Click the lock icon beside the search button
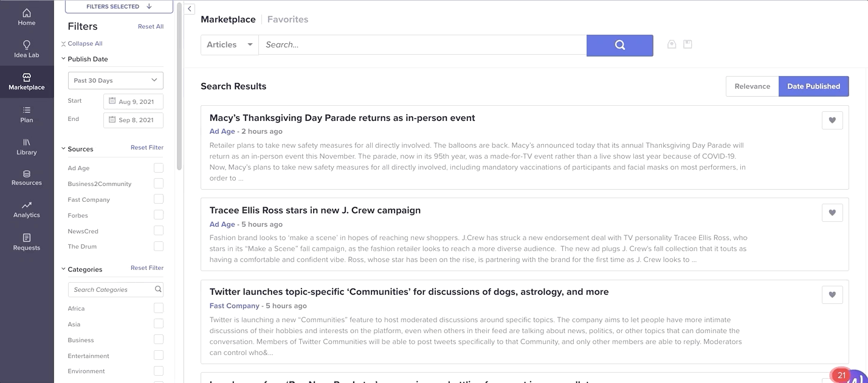 [x=672, y=44]
